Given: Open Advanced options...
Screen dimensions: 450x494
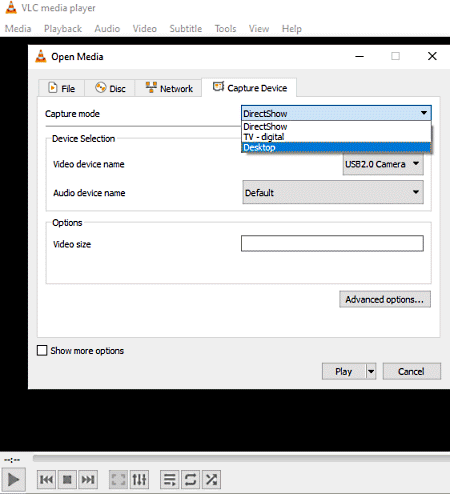Looking at the screenshot, I should [x=385, y=299].
